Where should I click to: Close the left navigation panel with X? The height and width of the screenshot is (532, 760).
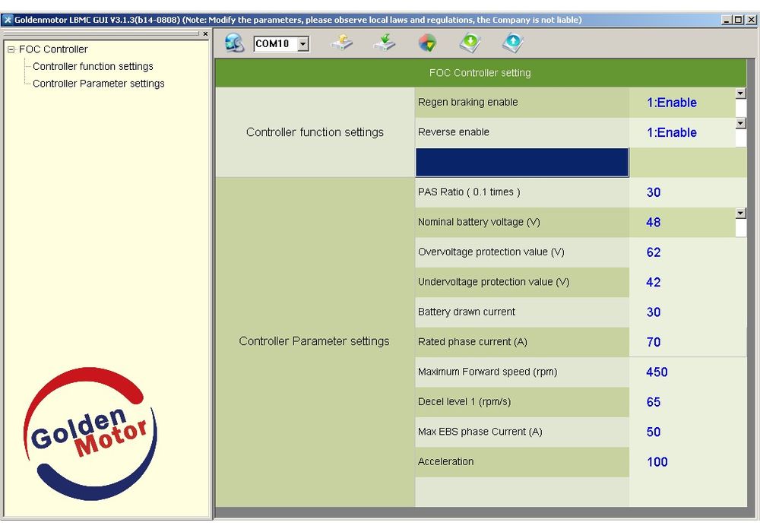point(205,33)
